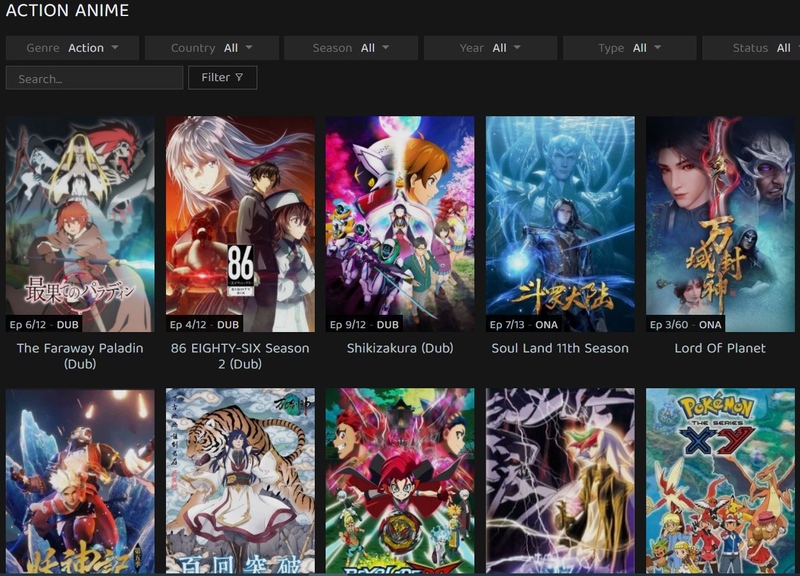Open the Pokémon The Series XY poster

(x=720, y=481)
